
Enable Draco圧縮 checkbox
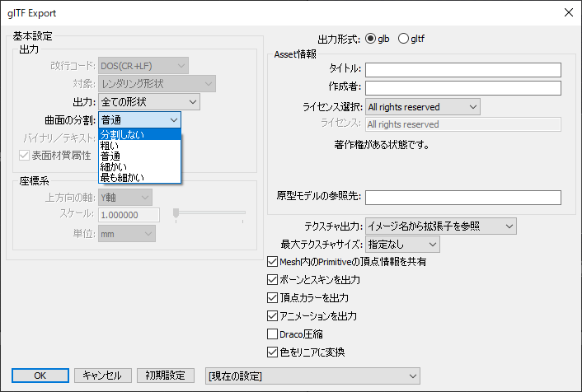(272, 334)
